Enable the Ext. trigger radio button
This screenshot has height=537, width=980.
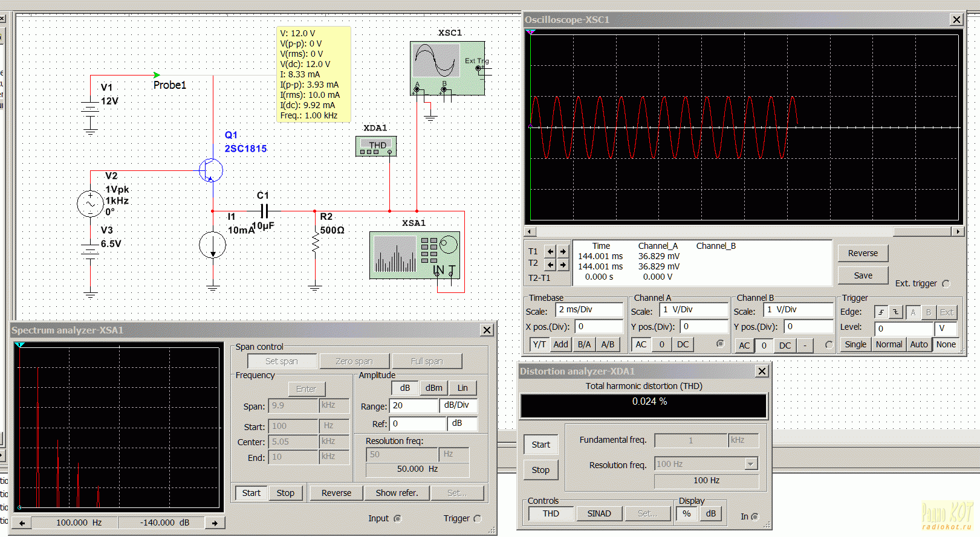946,284
